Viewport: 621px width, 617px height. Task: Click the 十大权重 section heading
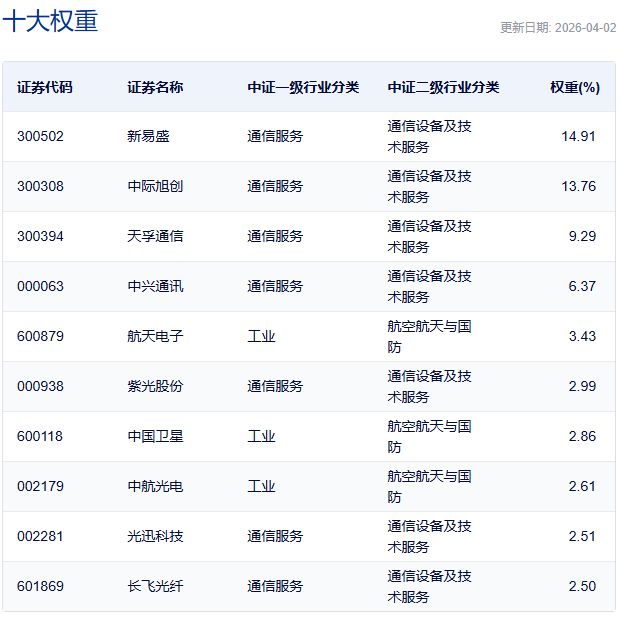coord(50,21)
